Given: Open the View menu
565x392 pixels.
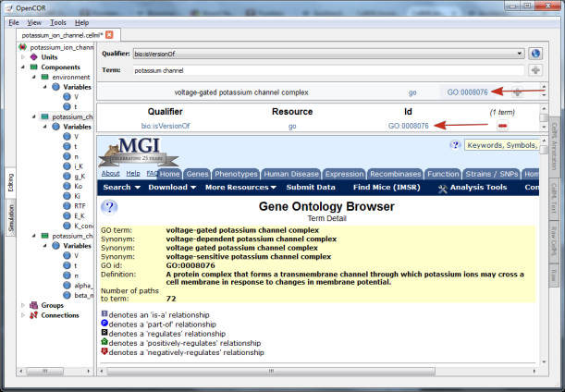Looking at the screenshot, I should tap(34, 22).
